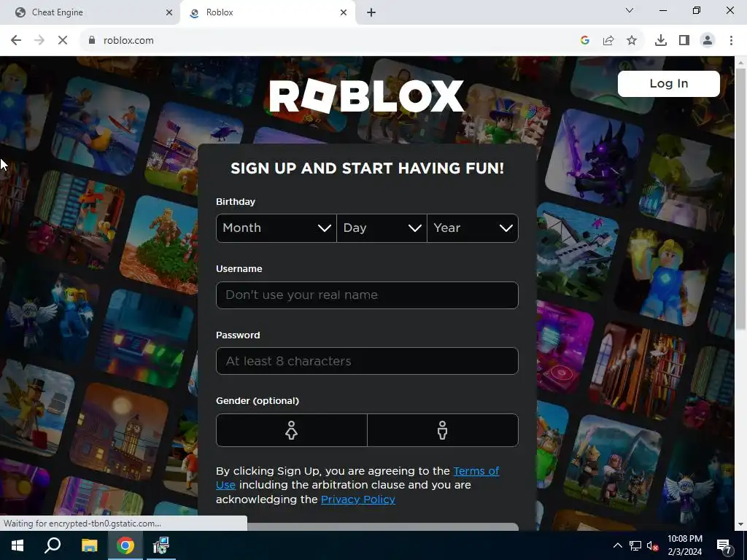Close the Cheat Engine tab
747x560 pixels.
pyautogui.click(x=169, y=12)
